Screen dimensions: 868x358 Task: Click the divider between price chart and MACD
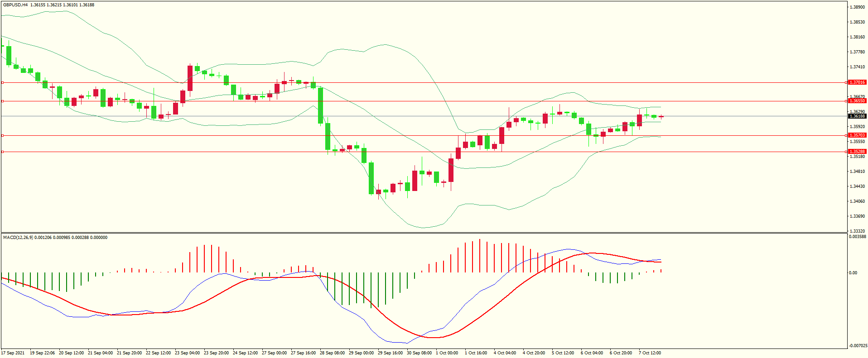point(424,233)
